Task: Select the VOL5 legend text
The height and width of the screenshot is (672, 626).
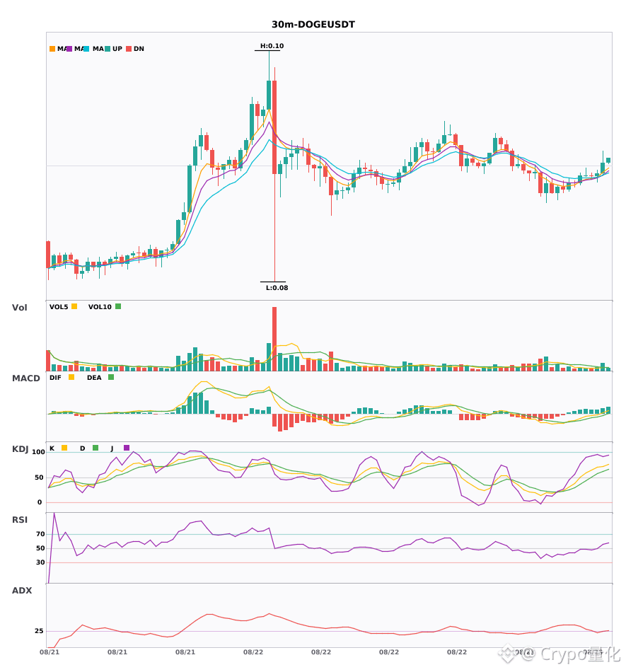Action: click(59, 307)
